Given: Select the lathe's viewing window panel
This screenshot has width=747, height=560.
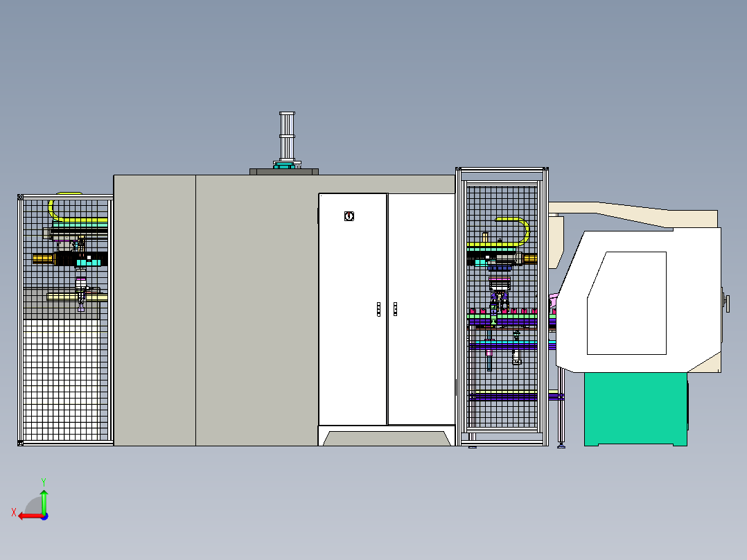Looking at the screenshot, I should tap(626, 303).
